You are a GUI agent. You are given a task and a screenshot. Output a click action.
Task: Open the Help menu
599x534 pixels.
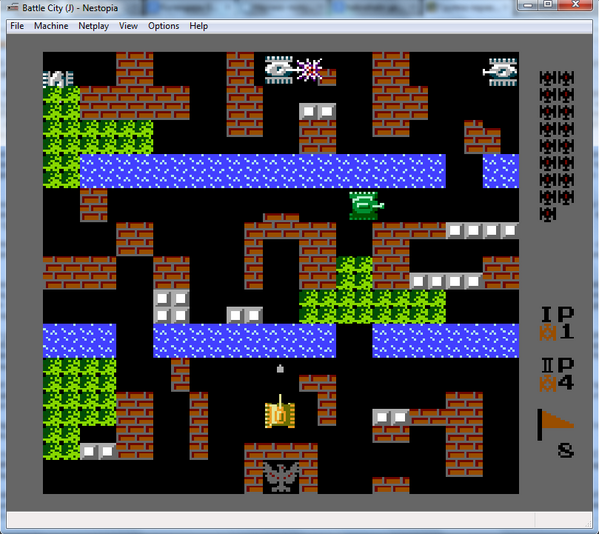[199, 26]
